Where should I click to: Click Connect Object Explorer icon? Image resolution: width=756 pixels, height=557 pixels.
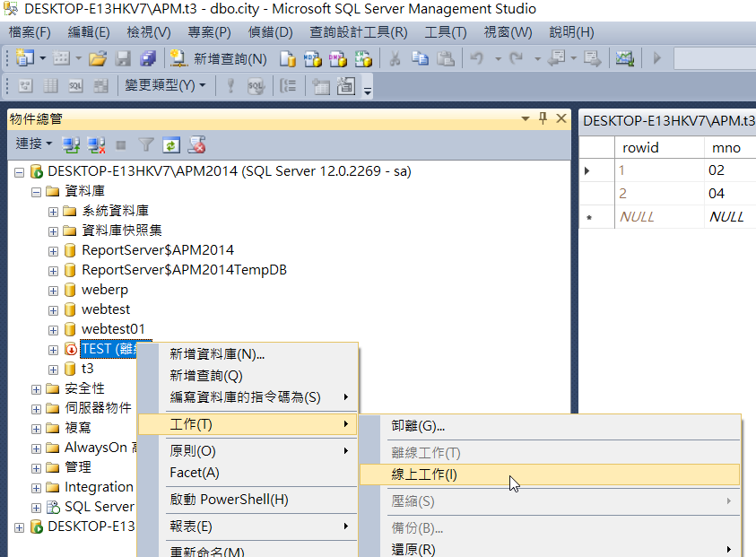[x=71, y=144]
